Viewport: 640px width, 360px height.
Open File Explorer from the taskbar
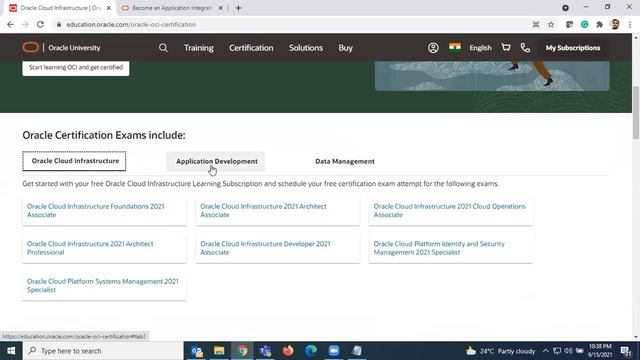tap(219, 351)
